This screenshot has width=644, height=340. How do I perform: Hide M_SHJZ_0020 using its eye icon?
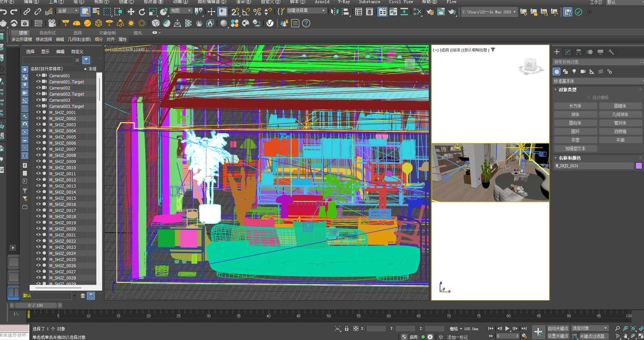(38, 229)
